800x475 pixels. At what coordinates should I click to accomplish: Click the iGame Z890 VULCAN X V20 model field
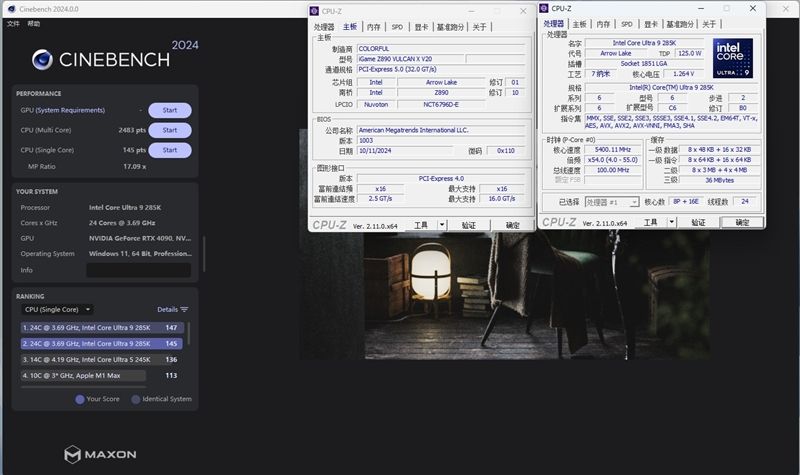(x=411, y=59)
